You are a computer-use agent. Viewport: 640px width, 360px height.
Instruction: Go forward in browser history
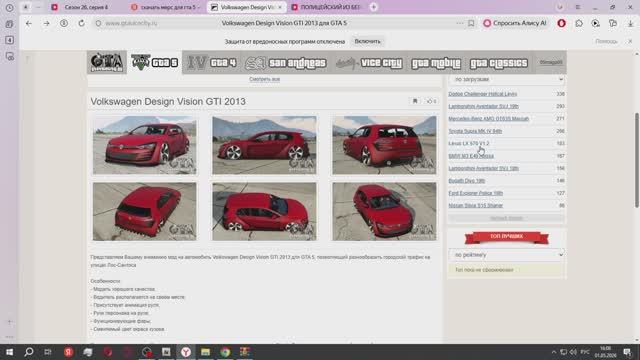46,24
